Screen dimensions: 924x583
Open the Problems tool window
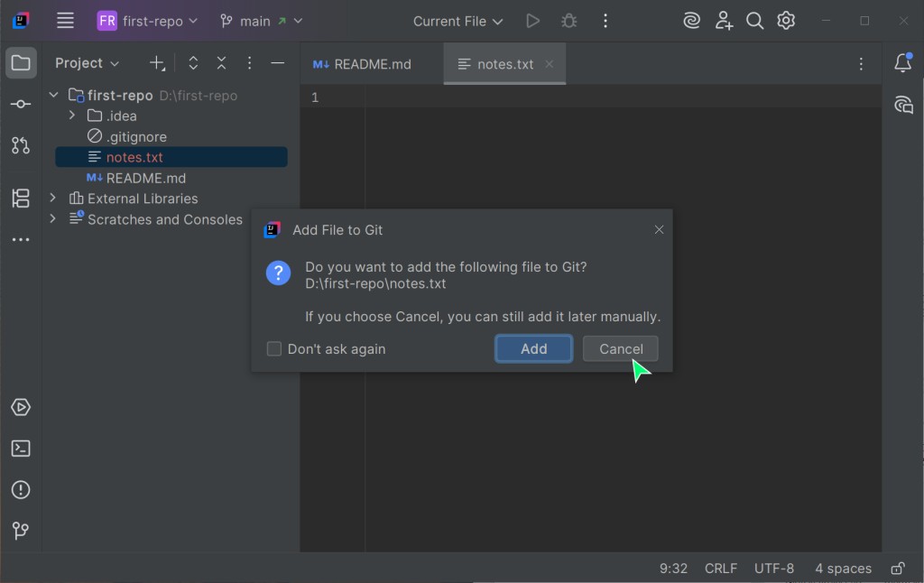tap(21, 490)
